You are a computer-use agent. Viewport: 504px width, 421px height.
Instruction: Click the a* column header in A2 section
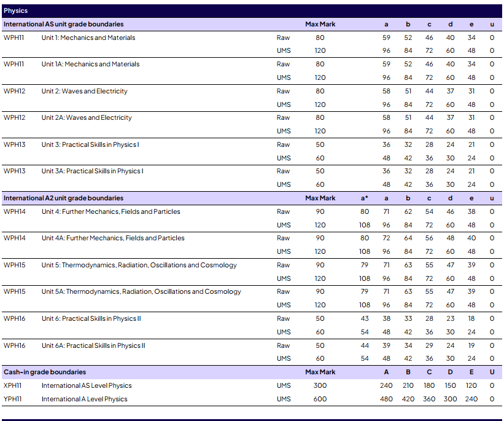click(x=364, y=198)
